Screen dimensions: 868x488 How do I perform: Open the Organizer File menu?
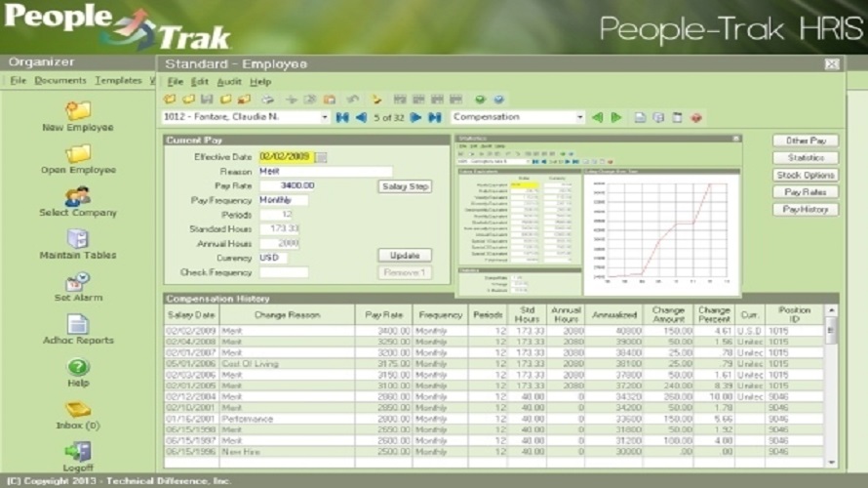19,81
